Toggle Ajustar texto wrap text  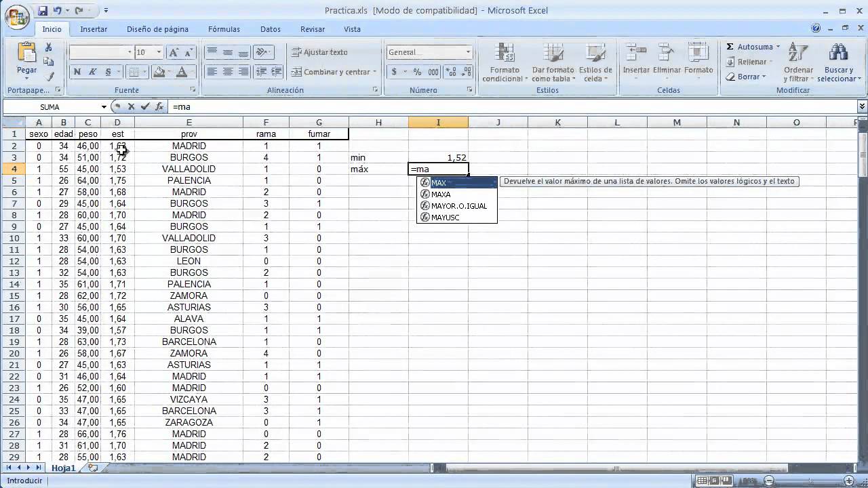pyautogui.click(x=319, y=52)
